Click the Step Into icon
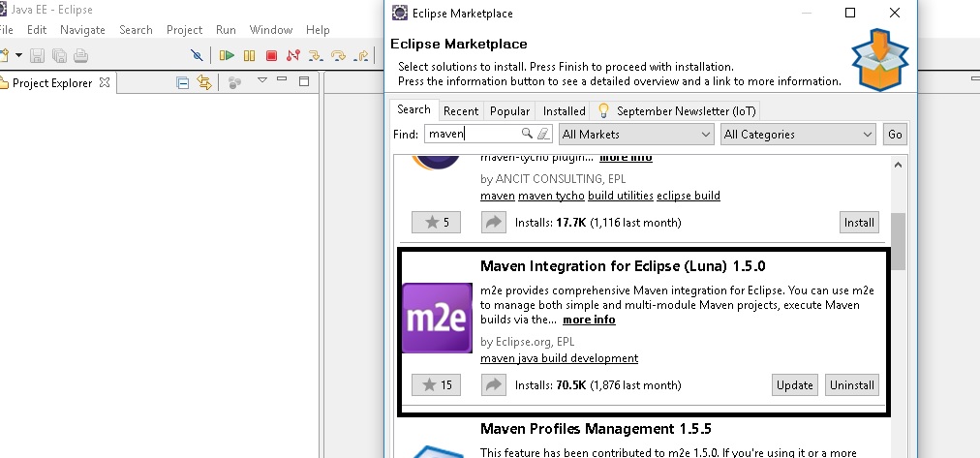Screen dimensions: 980x458 316,55
